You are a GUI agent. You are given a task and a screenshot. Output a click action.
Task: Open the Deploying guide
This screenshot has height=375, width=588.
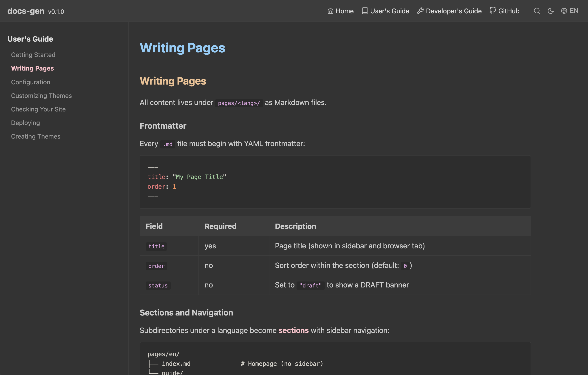[25, 123]
